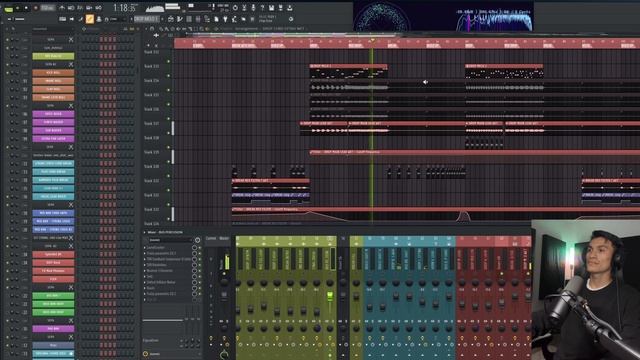Click the Equalizer label in the mixer panel

pyautogui.click(x=151, y=340)
